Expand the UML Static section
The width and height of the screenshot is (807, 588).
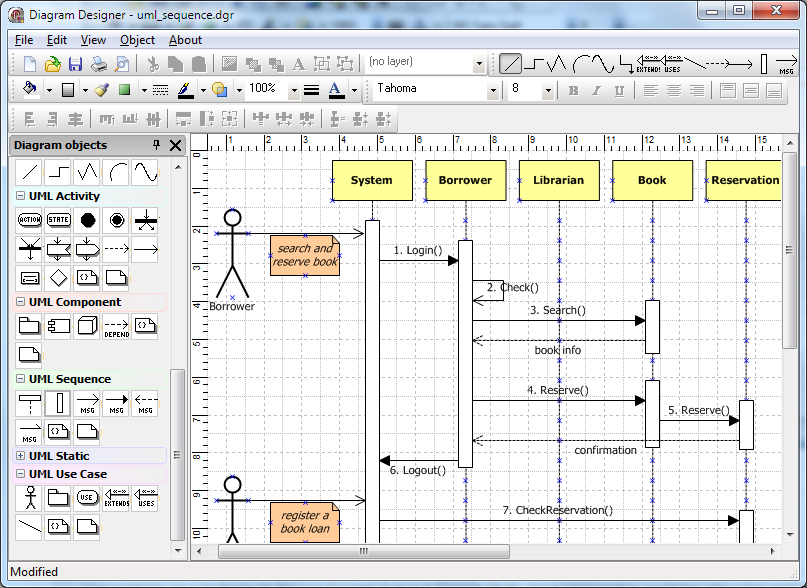pos(20,456)
